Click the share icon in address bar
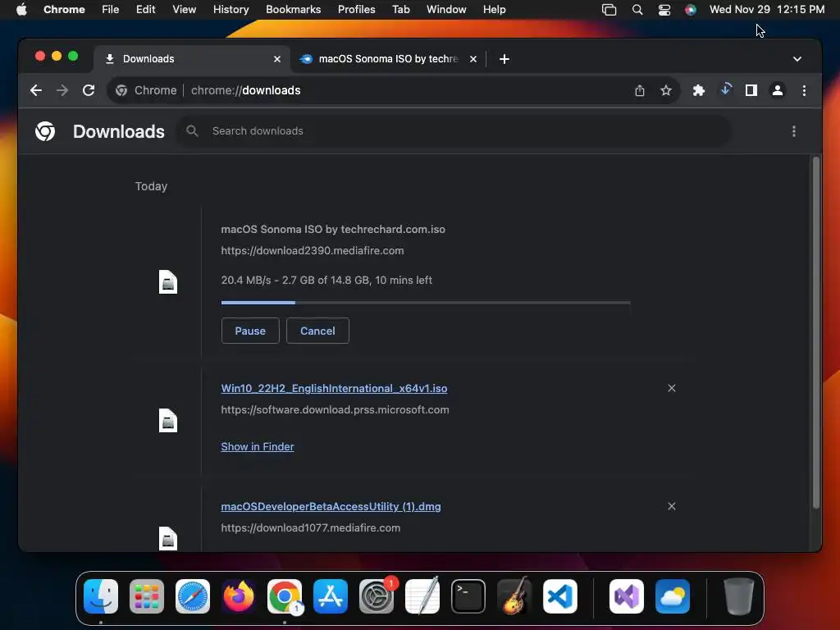840x630 pixels. click(640, 90)
